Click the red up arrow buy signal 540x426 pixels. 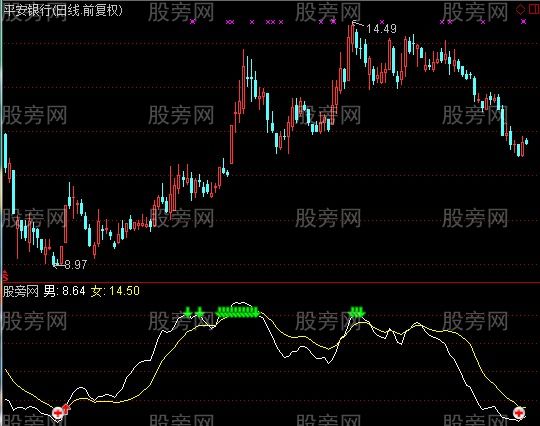point(67,409)
